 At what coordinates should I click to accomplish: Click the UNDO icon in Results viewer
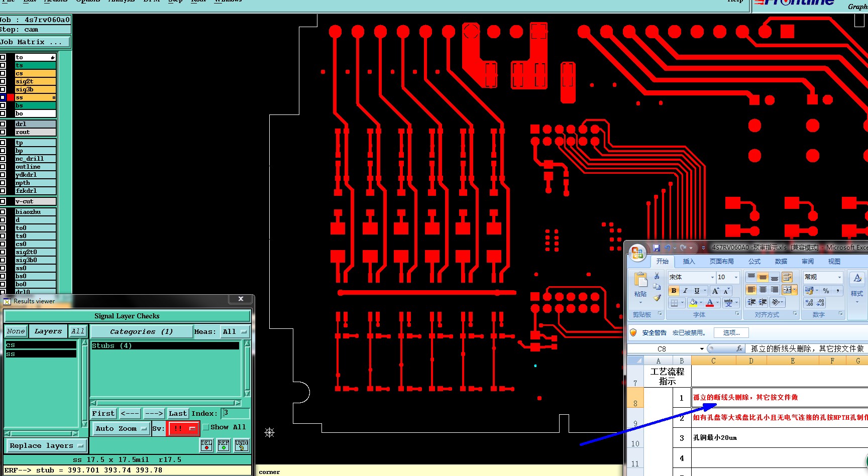pos(242,445)
